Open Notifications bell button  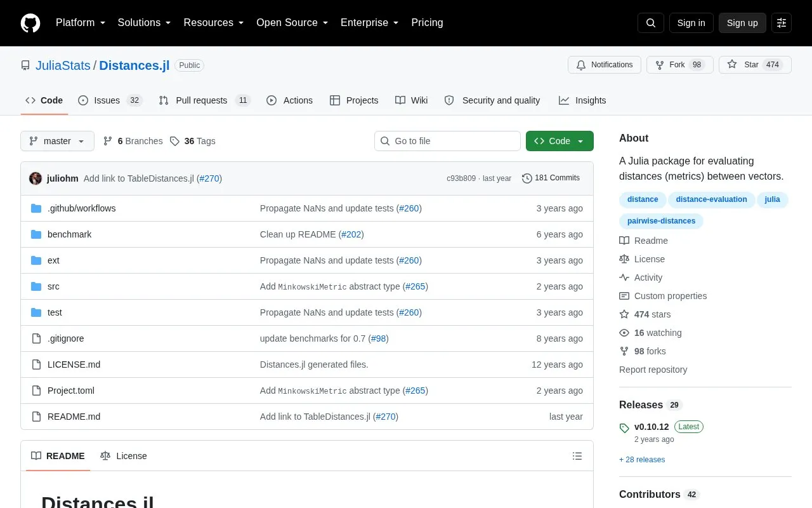(x=605, y=65)
